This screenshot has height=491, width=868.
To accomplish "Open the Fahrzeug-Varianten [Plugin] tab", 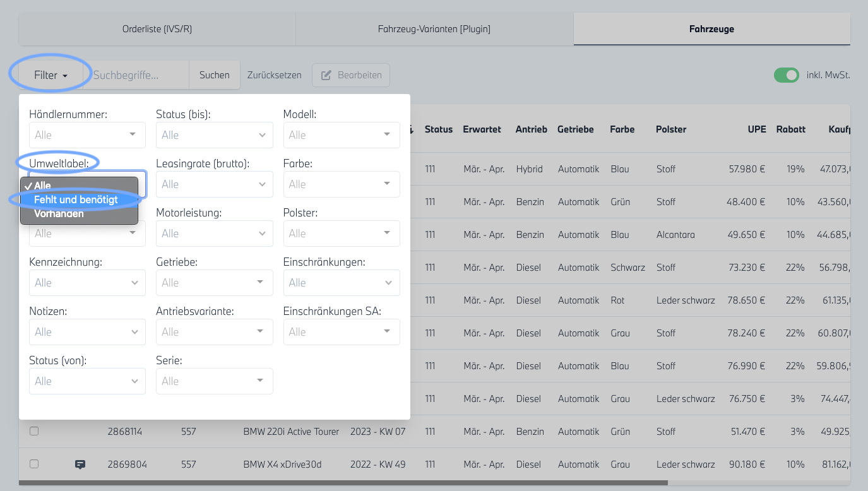I will pyautogui.click(x=434, y=29).
